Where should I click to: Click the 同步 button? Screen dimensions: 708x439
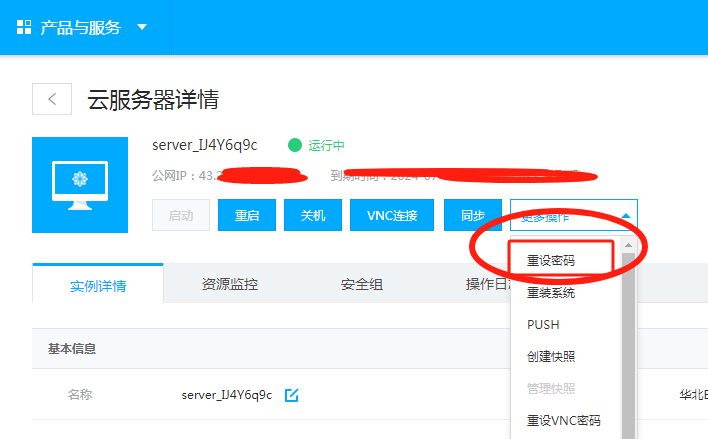coord(473,215)
